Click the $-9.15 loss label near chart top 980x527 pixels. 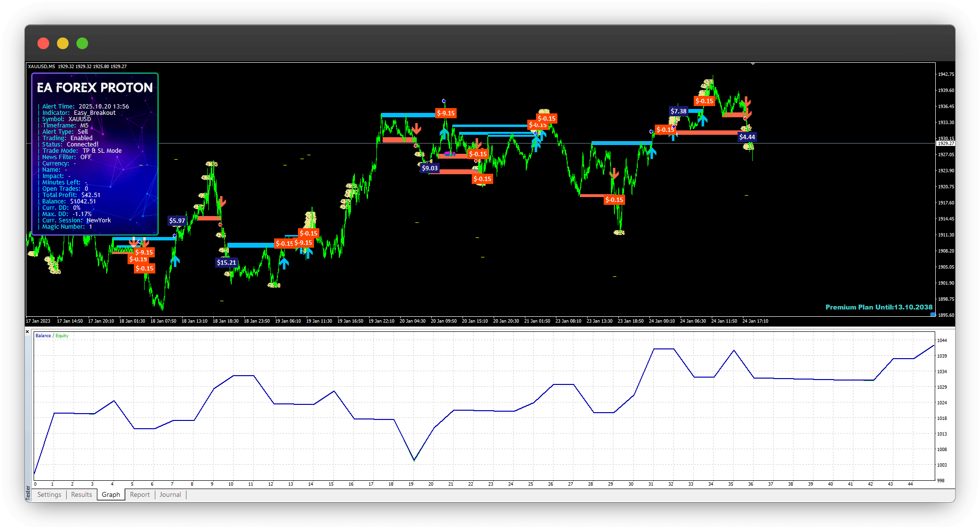[445, 113]
